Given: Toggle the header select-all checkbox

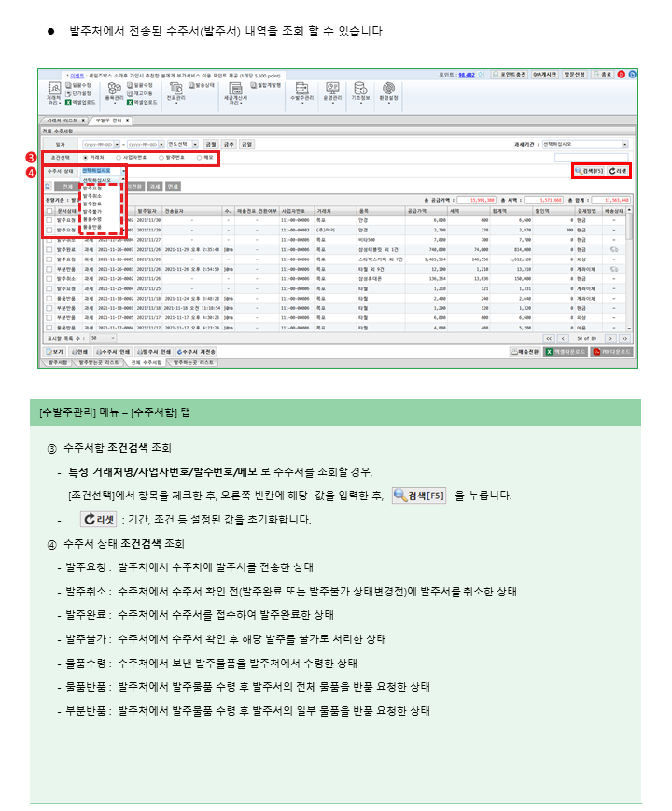Looking at the screenshot, I should point(49,211).
